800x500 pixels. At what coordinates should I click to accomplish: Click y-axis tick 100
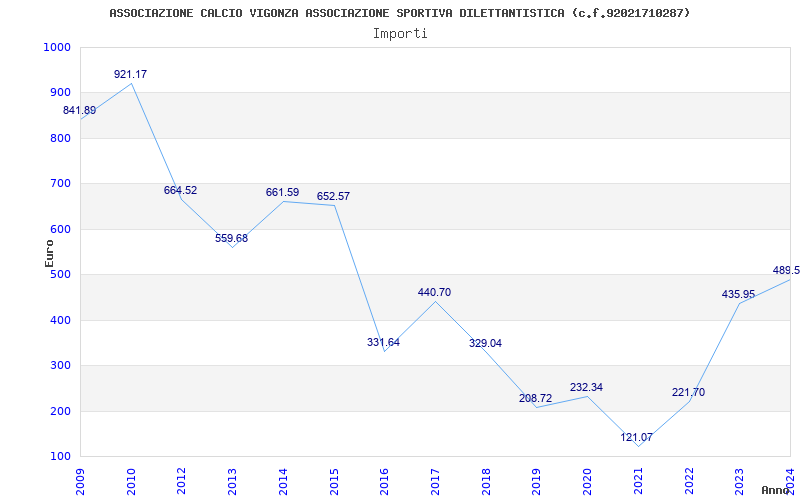[60, 457]
